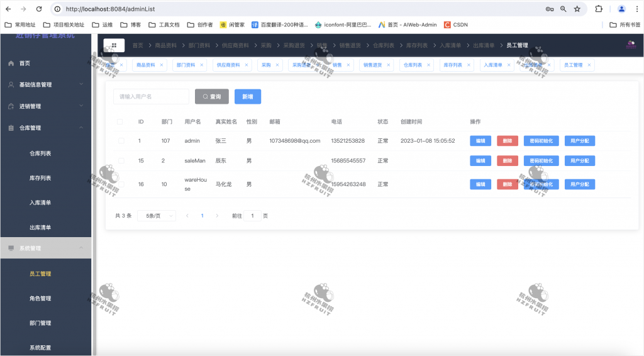
Task: Close the 仓库列表 tab
Action: 428,65
